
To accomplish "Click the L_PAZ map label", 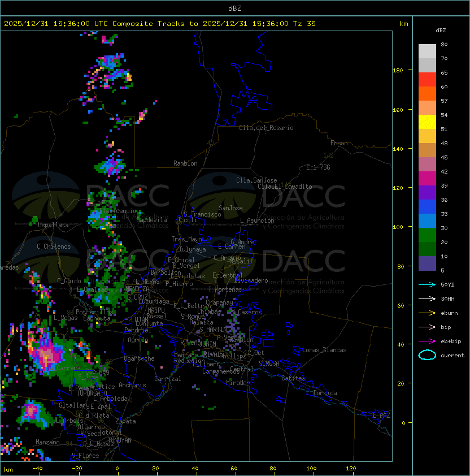I will click(381, 416).
